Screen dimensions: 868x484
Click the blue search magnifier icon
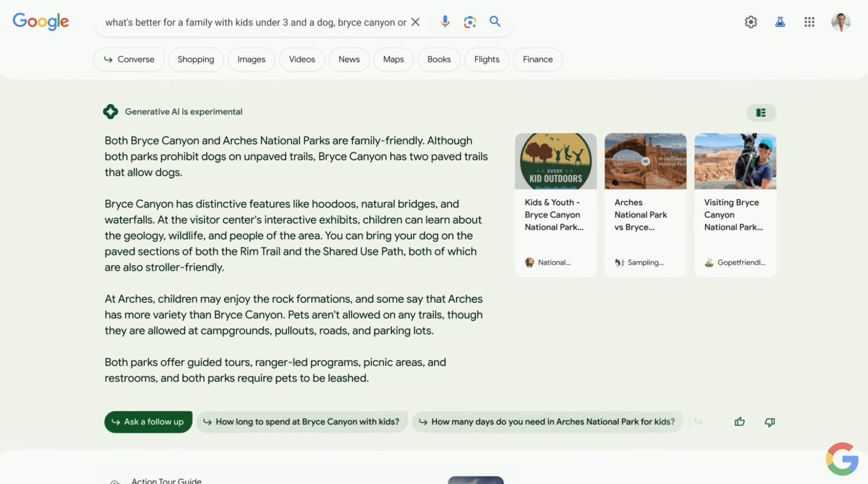coord(495,21)
